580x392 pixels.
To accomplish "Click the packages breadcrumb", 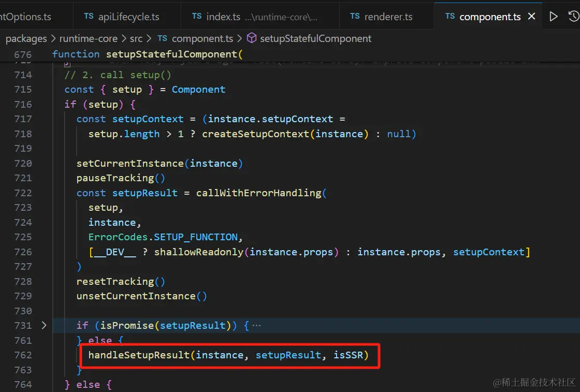I will (26, 38).
